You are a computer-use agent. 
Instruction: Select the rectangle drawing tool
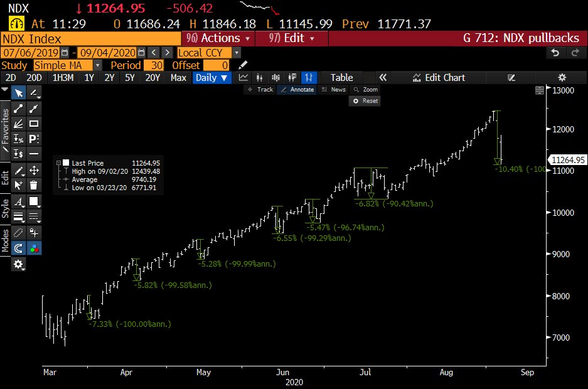point(34,124)
